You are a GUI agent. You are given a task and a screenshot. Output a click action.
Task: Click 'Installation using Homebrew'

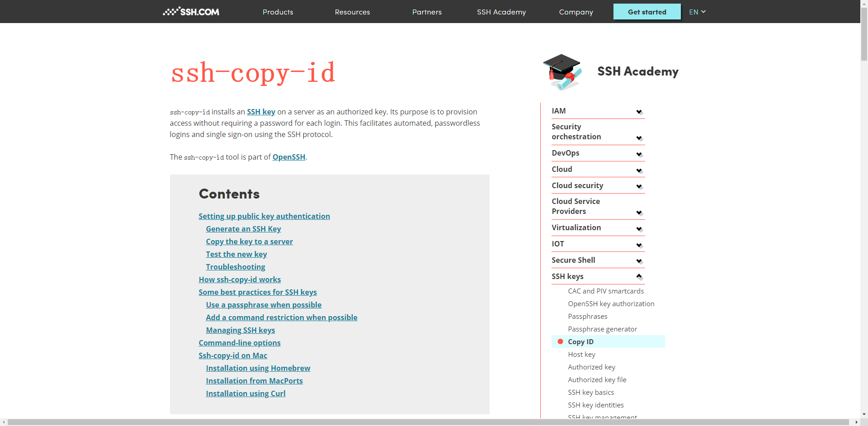point(258,368)
